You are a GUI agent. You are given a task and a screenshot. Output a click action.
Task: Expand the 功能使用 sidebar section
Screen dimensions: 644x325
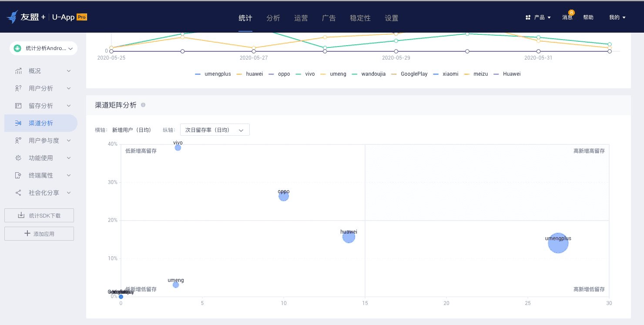68,158
